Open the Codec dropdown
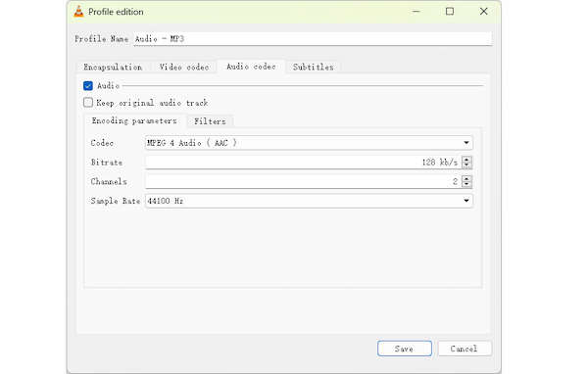The height and width of the screenshot is (374, 588). click(309, 143)
